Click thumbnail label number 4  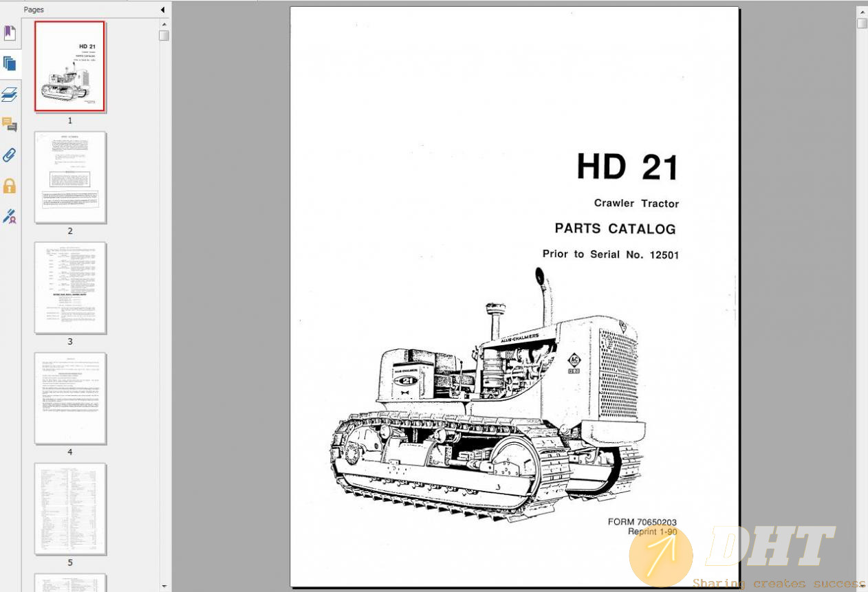(x=69, y=452)
